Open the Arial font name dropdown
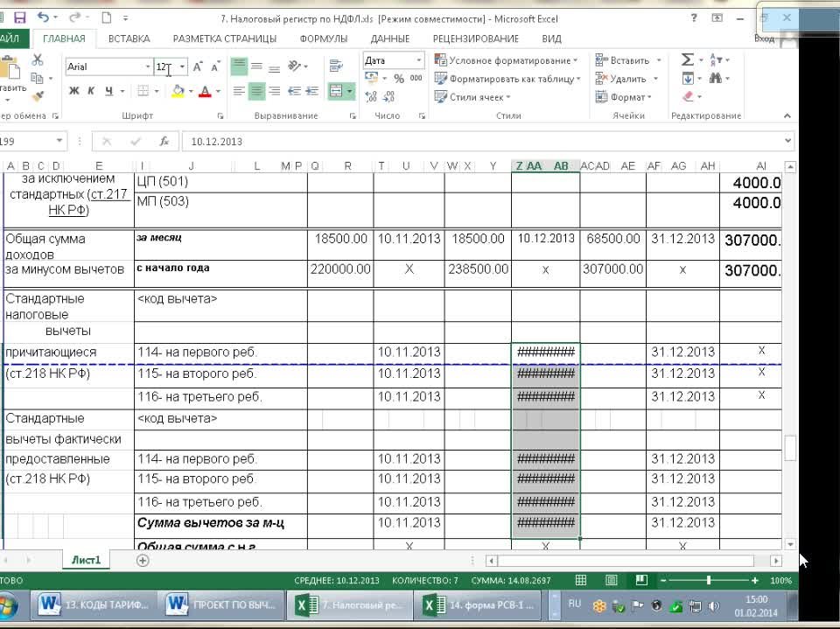Screen dimensions: 840x629 (148, 66)
